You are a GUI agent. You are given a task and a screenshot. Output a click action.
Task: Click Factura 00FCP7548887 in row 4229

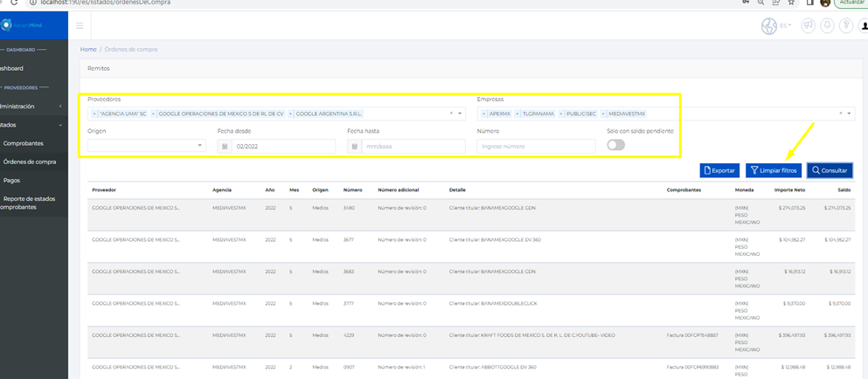click(x=692, y=335)
